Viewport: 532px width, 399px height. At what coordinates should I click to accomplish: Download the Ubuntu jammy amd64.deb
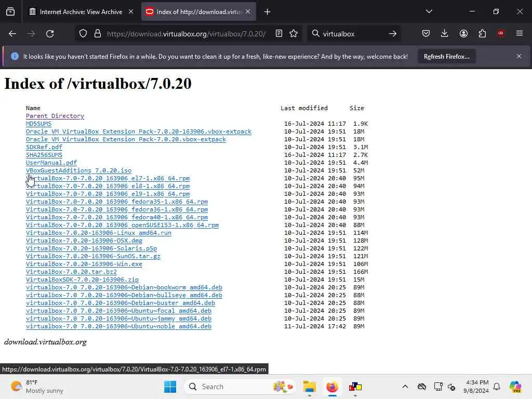[119, 319]
